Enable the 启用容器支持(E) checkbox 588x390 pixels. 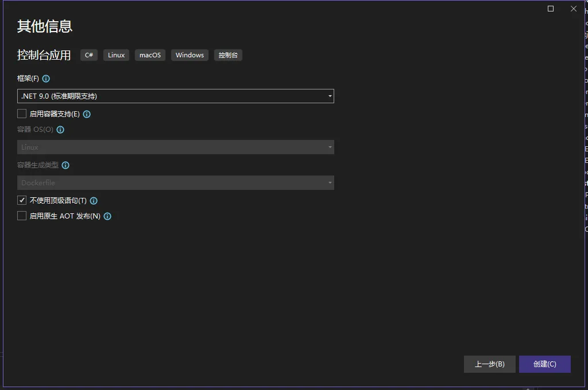21,113
